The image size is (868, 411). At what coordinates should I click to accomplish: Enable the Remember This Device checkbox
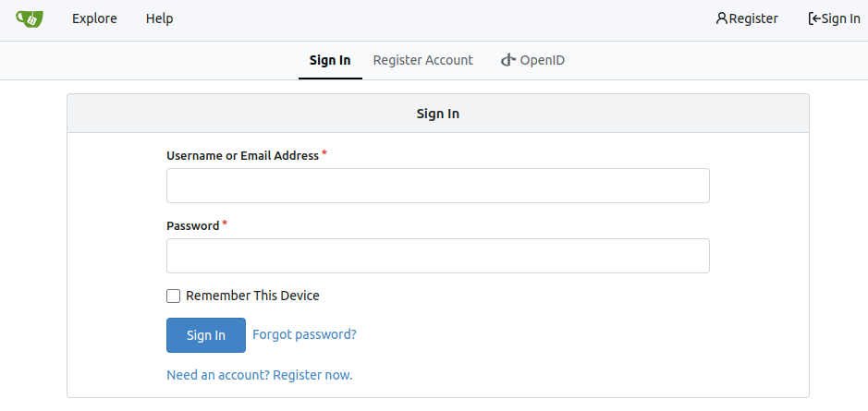coord(173,296)
